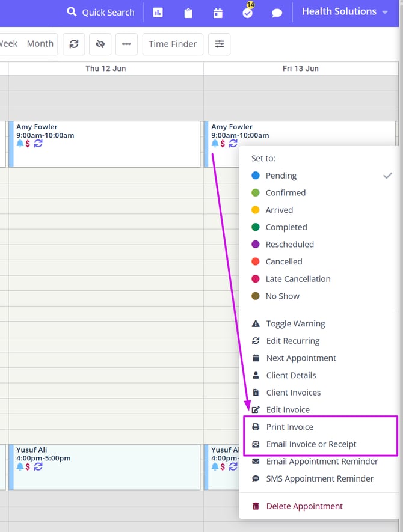Image resolution: width=403 pixels, height=532 pixels.
Task: Toggle hidden items with the eye-slash icon
Action: 100,44
